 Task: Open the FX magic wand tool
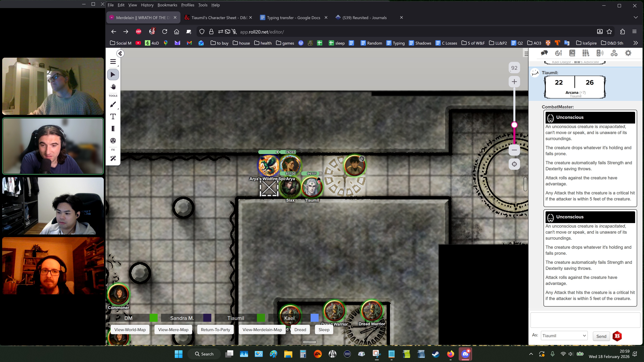pos(113,158)
